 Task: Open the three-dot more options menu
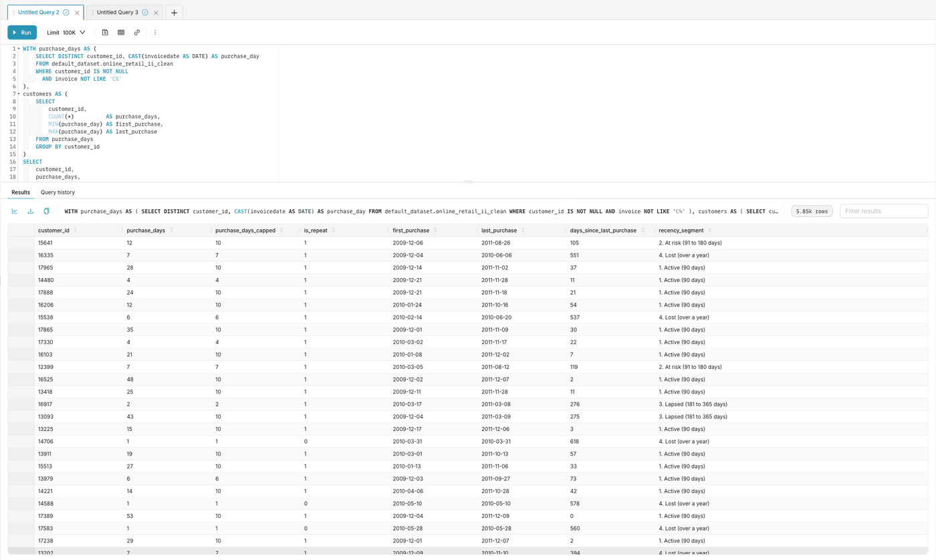click(155, 32)
